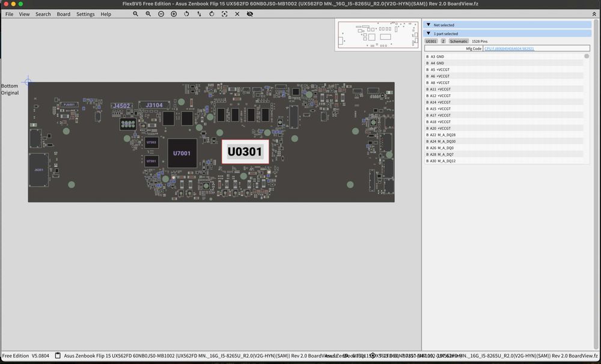Viewport: 601px width, 364px height.
Task: Select the J4502 connector on the board
Action: 121,106
